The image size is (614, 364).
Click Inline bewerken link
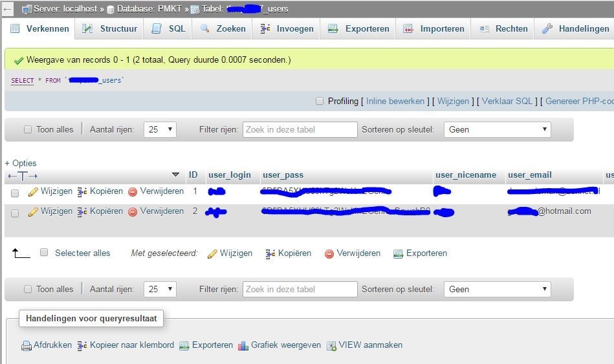coord(395,101)
